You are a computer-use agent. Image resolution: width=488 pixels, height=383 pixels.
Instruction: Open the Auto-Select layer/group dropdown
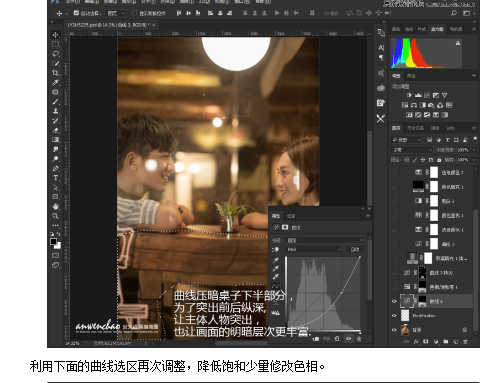coord(116,13)
